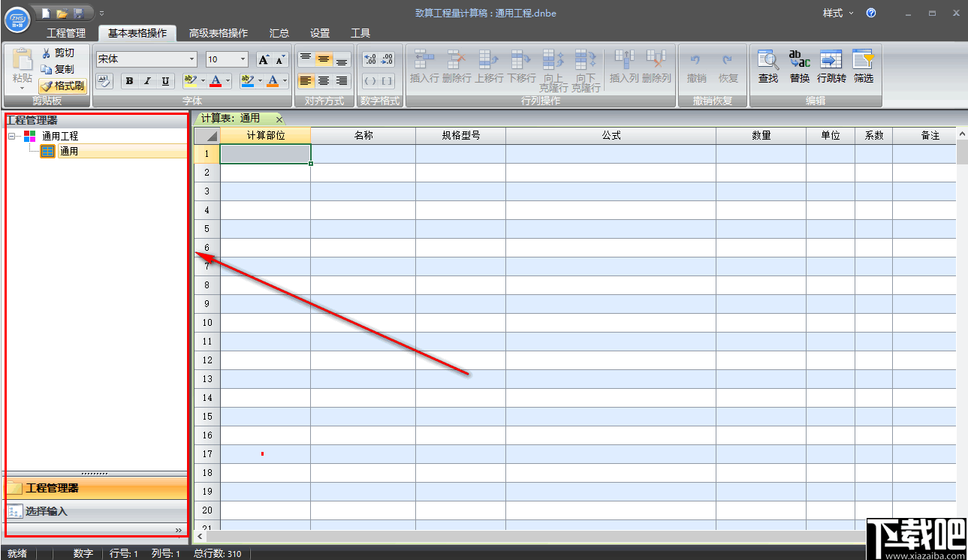Delete the column with 删除列

(x=656, y=67)
